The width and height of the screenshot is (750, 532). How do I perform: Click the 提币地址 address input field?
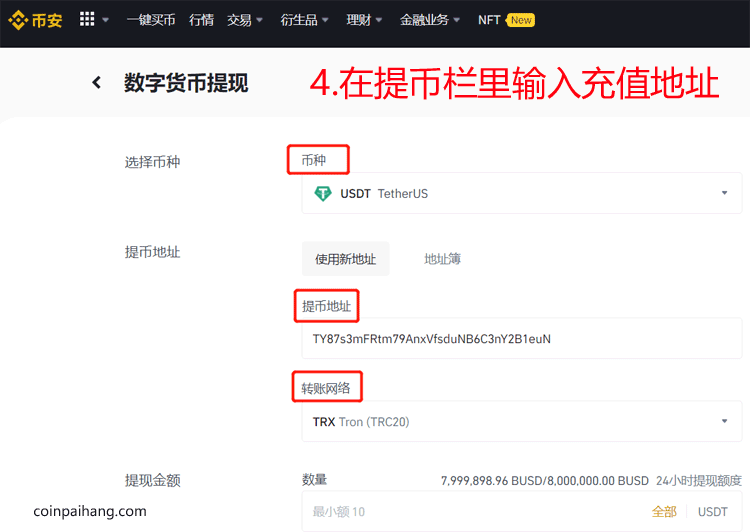520,339
